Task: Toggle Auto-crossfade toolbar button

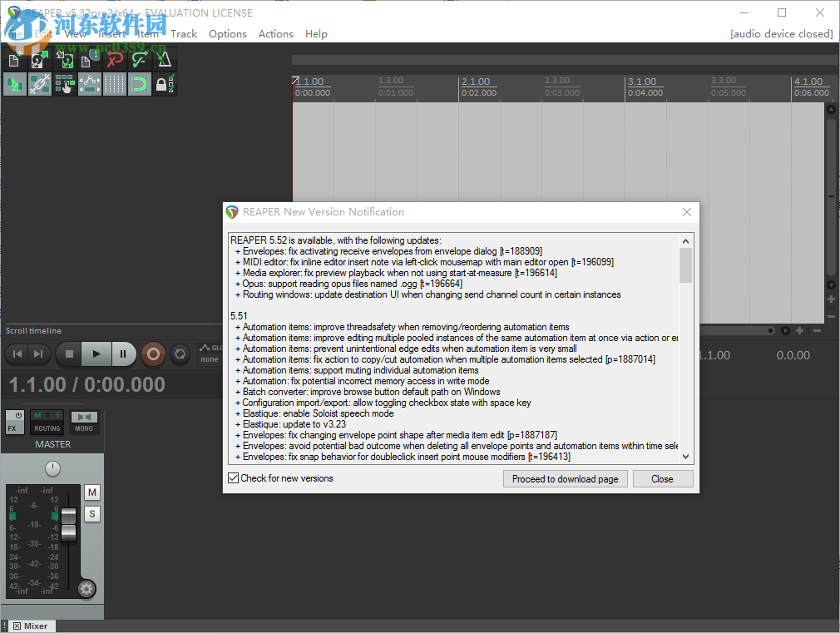Action: [x=14, y=84]
